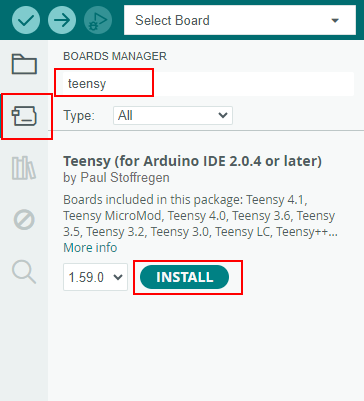Image resolution: width=364 pixels, height=401 pixels.
Task: Open the Search magnifier in sidebar
Action: pyautogui.click(x=24, y=272)
